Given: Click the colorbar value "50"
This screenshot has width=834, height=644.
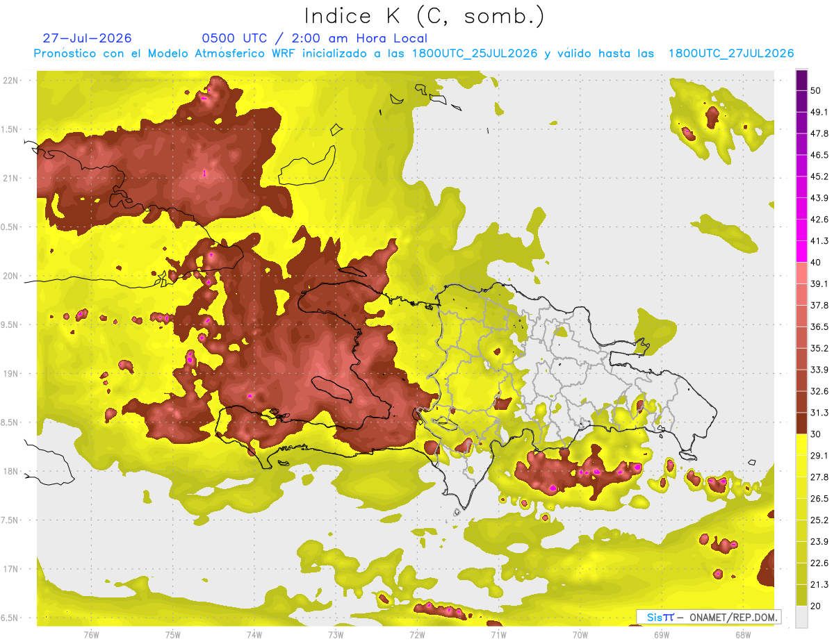Looking at the screenshot, I should pyautogui.click(x=817, y=90).
